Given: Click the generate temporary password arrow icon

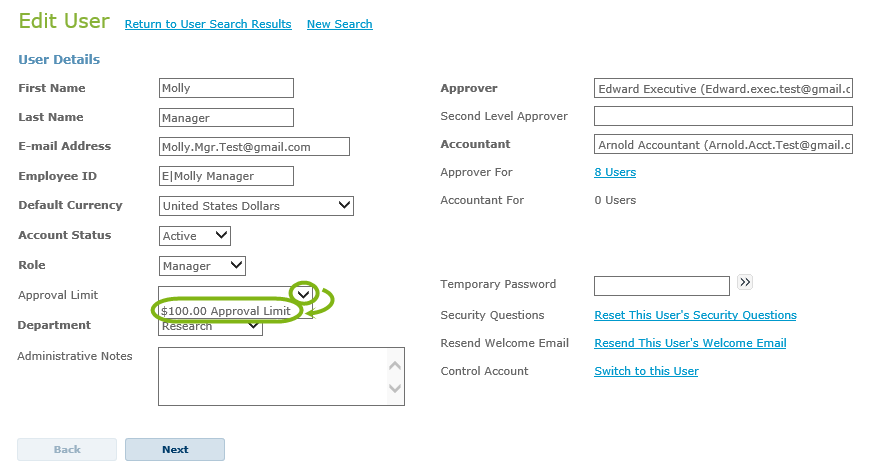Looking at the screenshot, I should click(x=745, y=282).
